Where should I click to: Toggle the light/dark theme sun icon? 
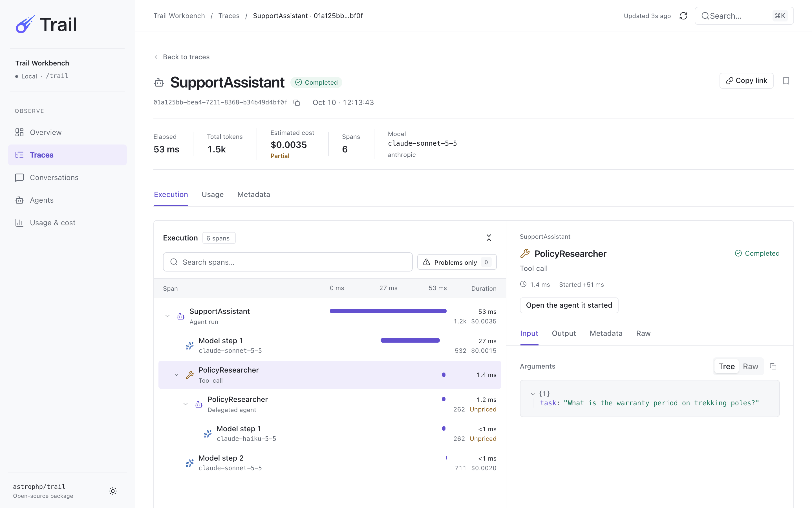[x=113, y=491]
